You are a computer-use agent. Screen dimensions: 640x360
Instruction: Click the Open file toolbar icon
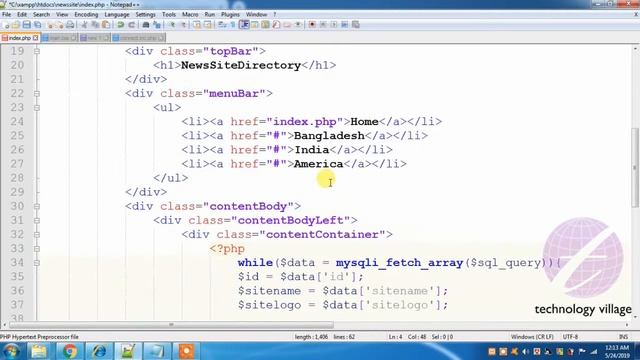(16, 25)
